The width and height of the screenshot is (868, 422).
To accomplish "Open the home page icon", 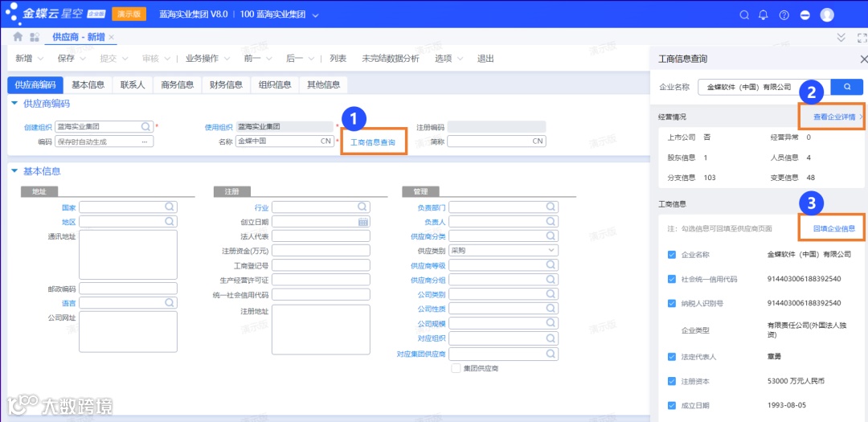I will (x=18, y=36).
